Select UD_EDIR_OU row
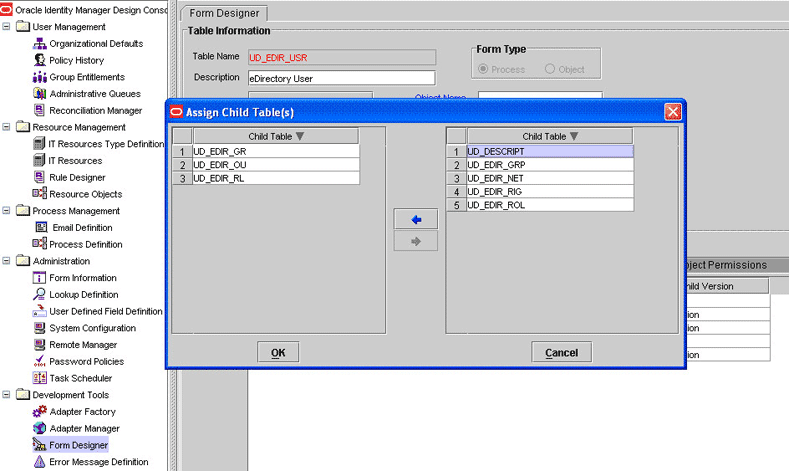Image resolution: width=789 pixels, height=471 pixels. pyautogui.click(x=276, y=165)
